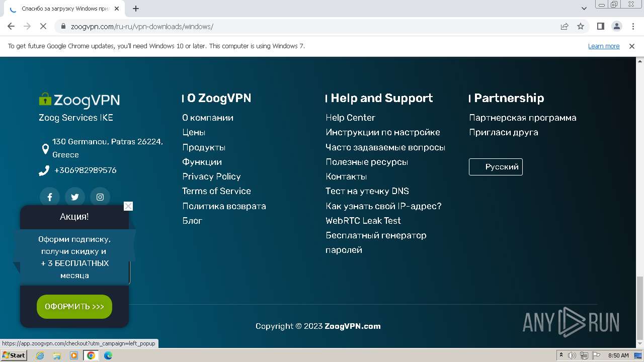This screenshot has width=644, height=362.
Task: Open the network tray icon
Action: click(x=584, y=355)
